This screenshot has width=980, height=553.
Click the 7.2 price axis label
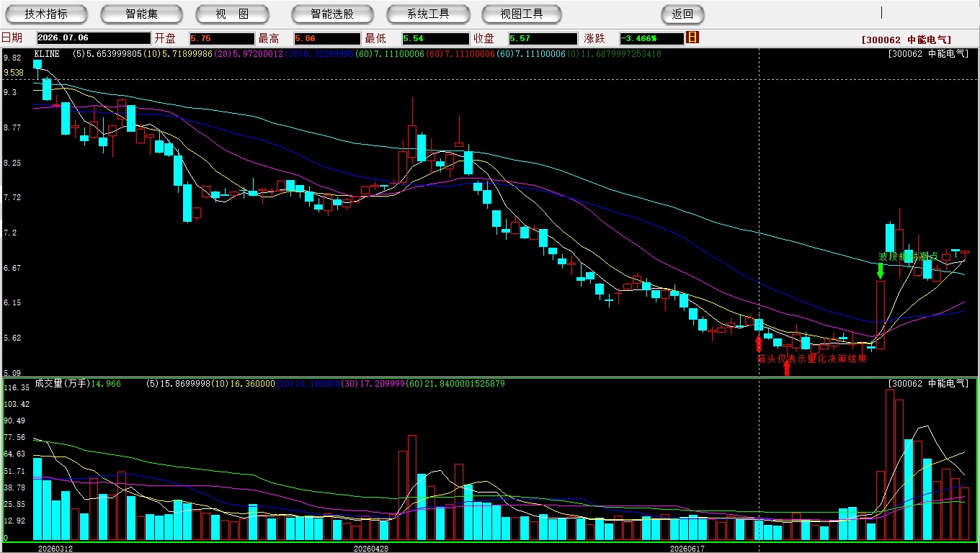(x=9, y=233)
